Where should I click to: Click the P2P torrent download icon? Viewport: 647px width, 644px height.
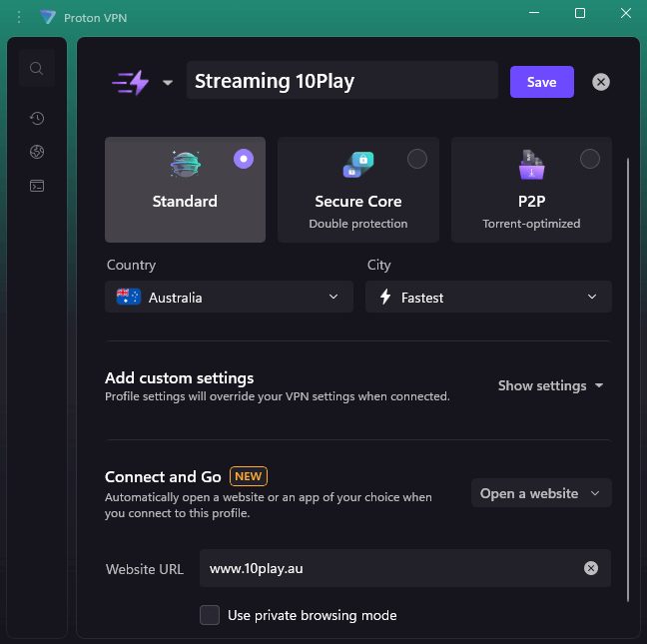coord(531,165)
